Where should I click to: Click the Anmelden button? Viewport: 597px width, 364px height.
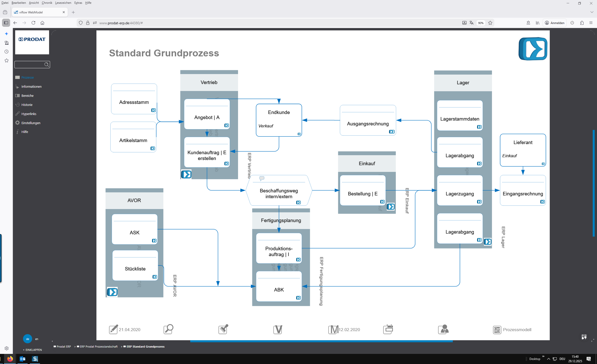(555, 23)
